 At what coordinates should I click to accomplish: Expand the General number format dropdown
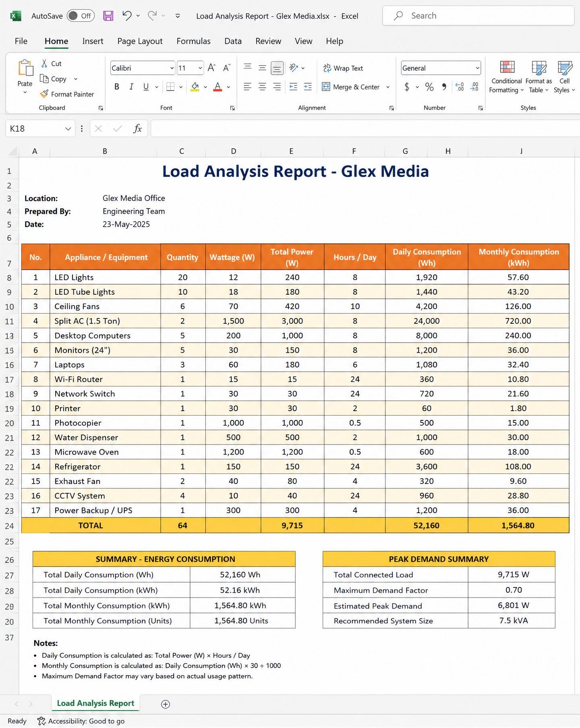click(x=478, y=68)
